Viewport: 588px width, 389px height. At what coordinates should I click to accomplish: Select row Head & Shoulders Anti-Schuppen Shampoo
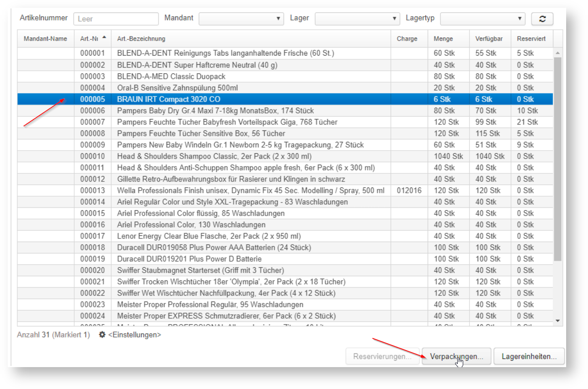click(x=285, y=167)
